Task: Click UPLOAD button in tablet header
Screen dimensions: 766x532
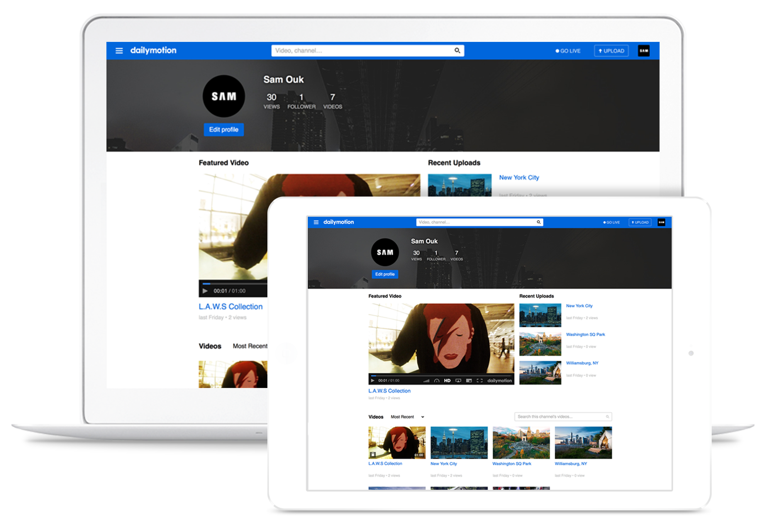Action: click(640, 222)
